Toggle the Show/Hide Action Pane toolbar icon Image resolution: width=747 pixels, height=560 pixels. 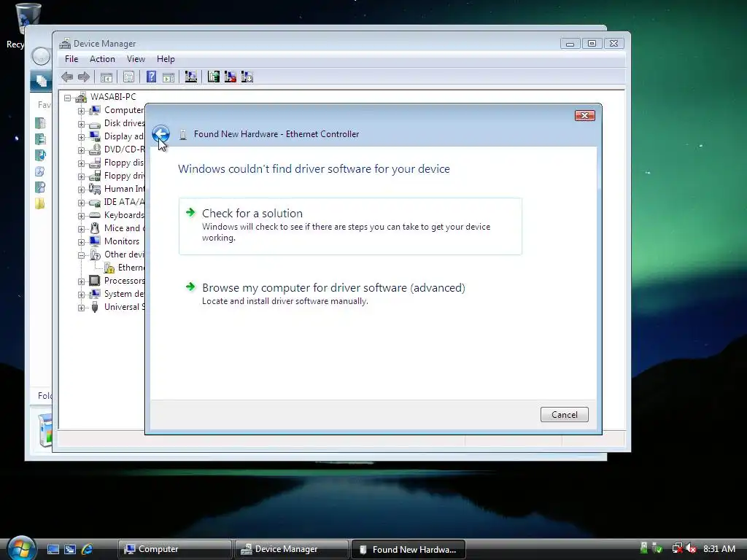(x=169, y=77)
